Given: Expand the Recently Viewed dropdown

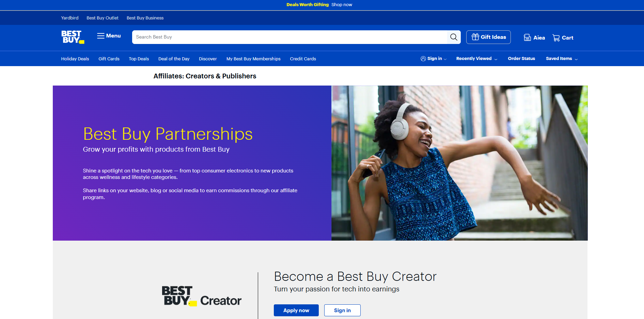Looking at the screenshot, I should click(477, 59).
